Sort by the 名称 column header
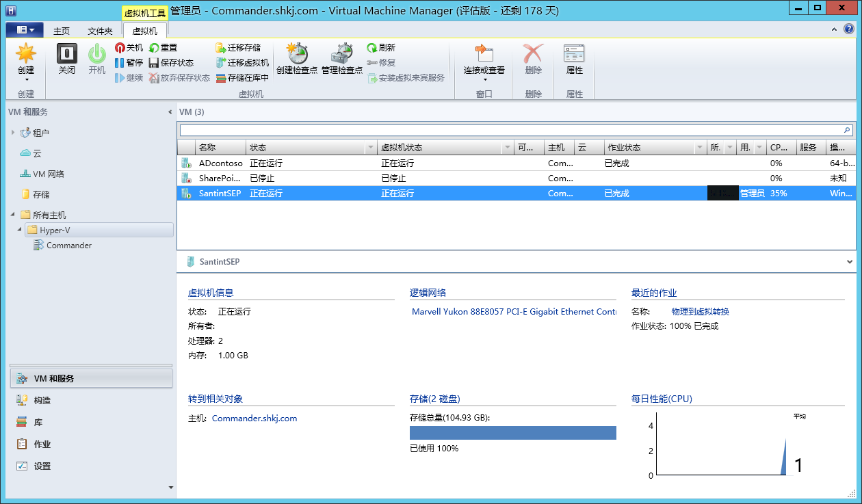Screen dimensions: 862x504 pyautogui.click(x=220, y=148)
